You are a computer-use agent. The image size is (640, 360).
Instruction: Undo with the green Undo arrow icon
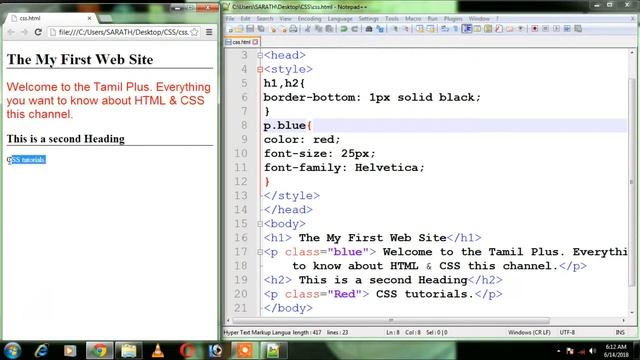[x=344, y=29]
